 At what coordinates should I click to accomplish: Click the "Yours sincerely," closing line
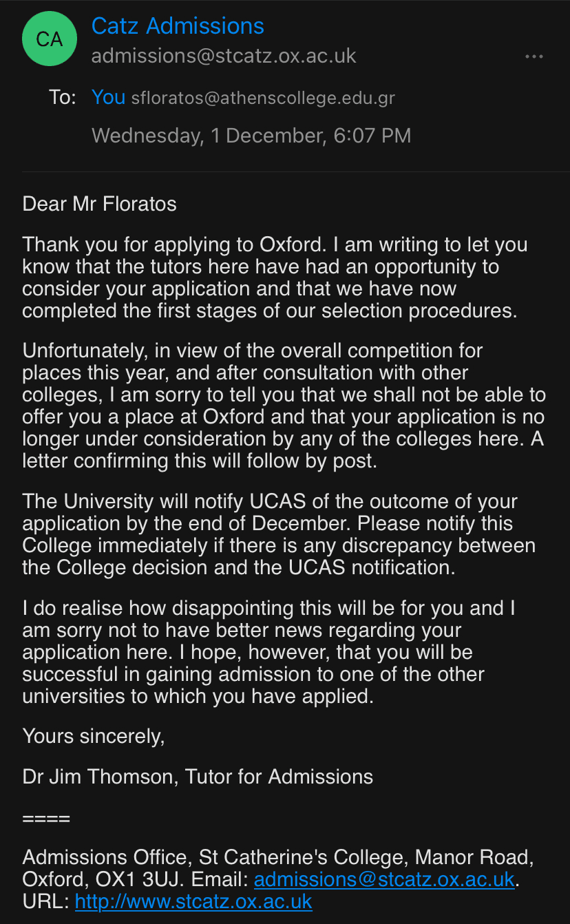(x=94, y=736)
